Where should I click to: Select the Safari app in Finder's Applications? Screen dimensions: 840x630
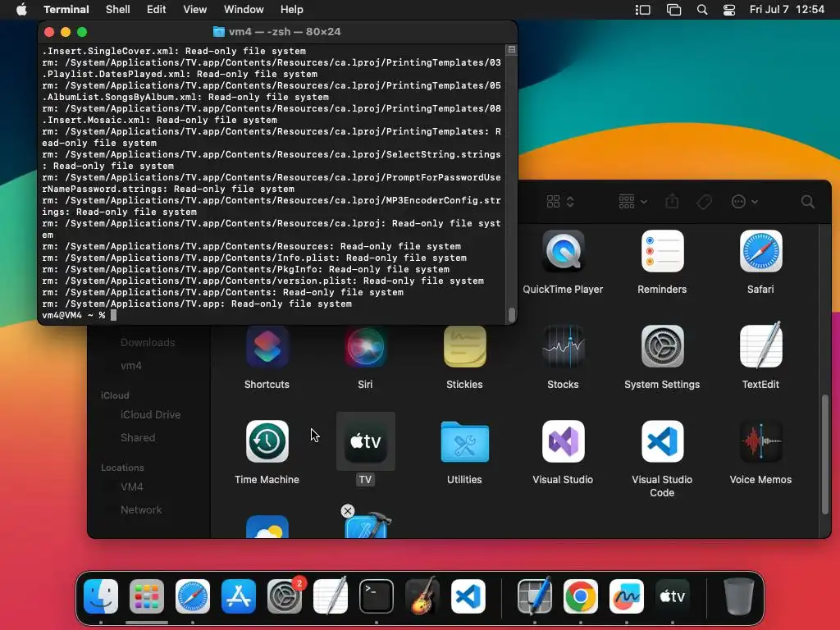point(760,252)
